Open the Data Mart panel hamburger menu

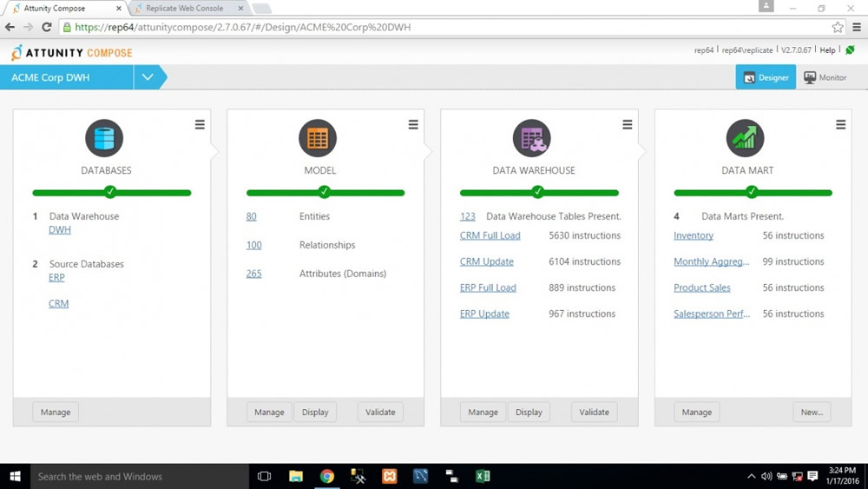coord(841,124)
